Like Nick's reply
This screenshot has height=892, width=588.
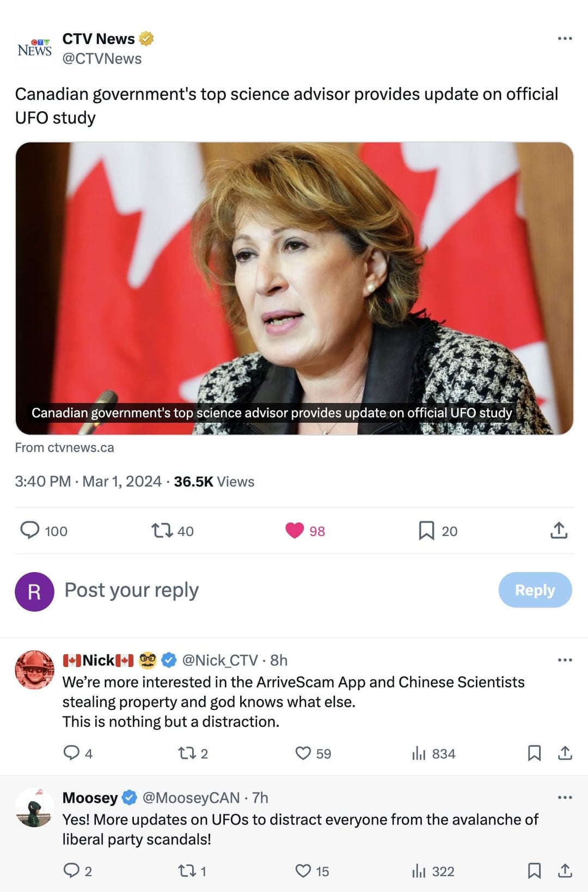click(x=303, y=753)
